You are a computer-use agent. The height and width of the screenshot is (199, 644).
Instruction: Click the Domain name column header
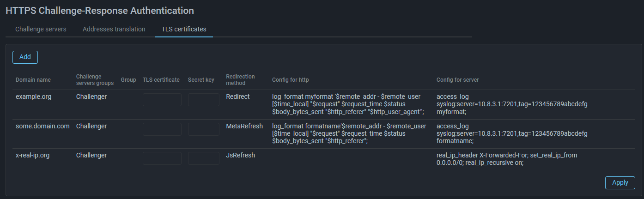(33, 80)
